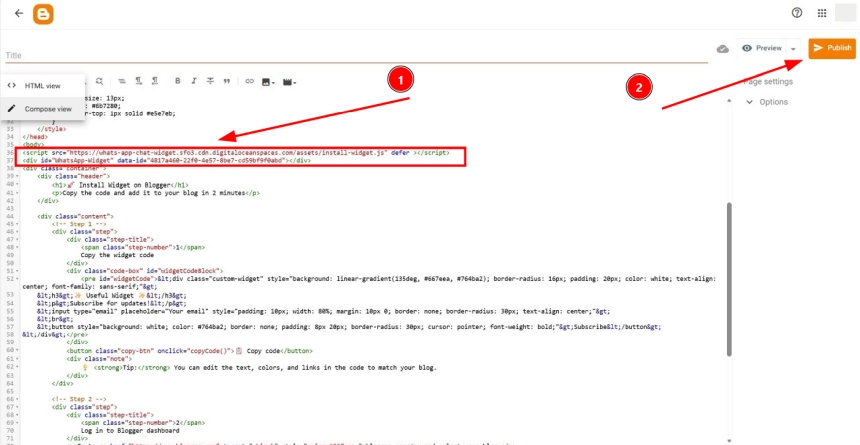860x445 pixels.
Task: Click the 'Useful Widget' h3 code line
Action: (x=112, y=295)
